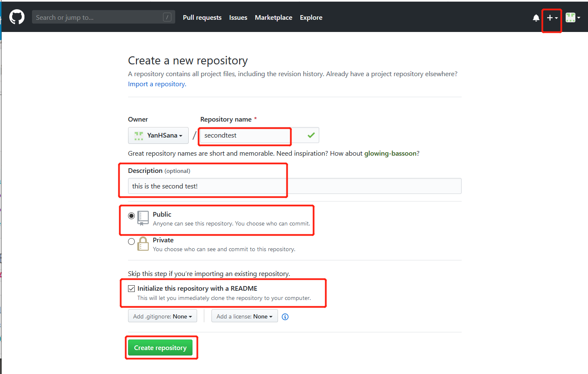Focus the Repository name field
The height and width of the screenshot is (374, 588).
tap(259, 135)
